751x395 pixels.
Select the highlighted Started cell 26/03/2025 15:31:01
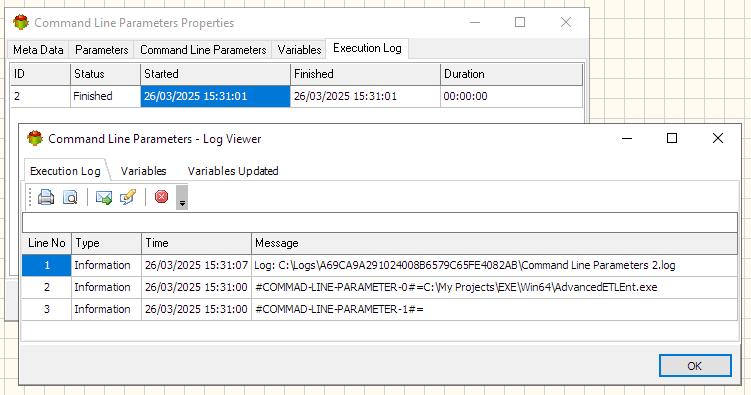click(x=215, y=96)
